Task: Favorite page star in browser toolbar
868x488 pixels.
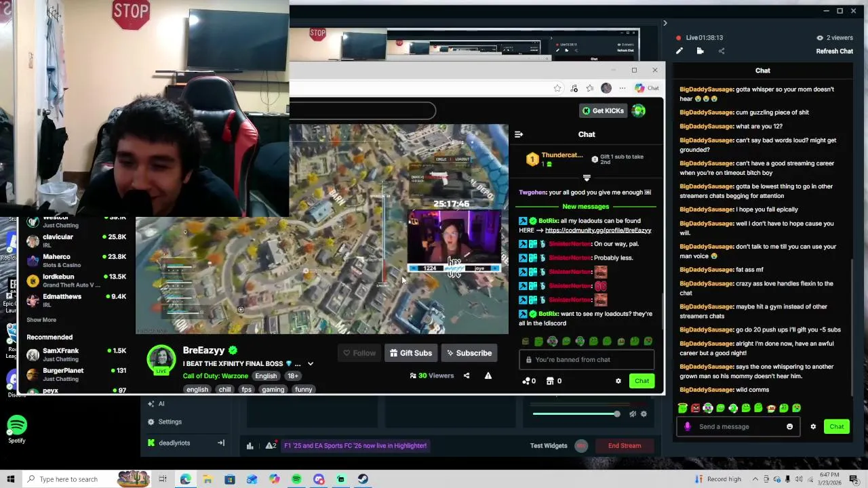Action: 557,88
